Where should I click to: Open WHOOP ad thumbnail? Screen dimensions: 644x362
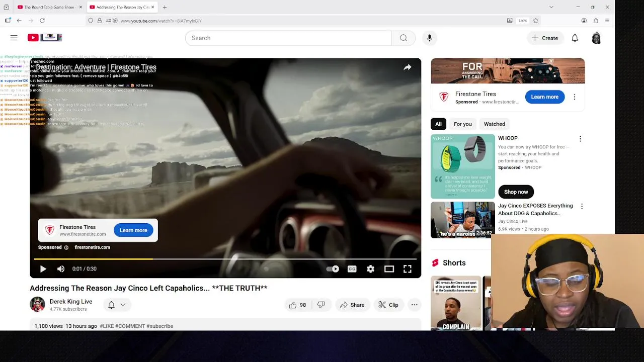coord(463,166)
